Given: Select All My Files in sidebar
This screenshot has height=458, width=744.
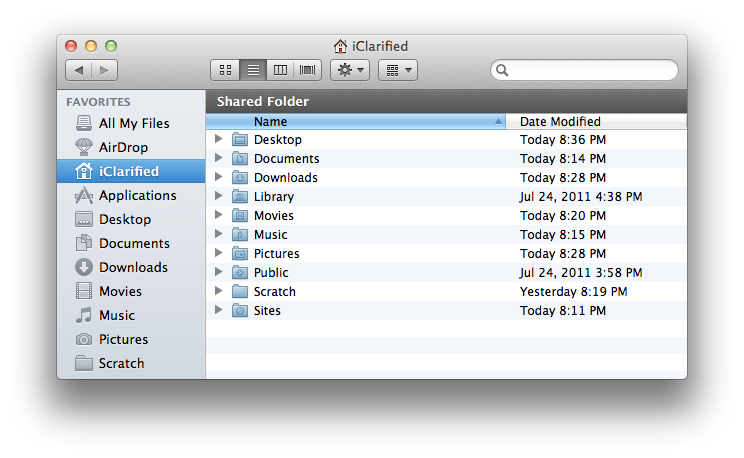Looking at the screenshot, I should pos(133,123).
